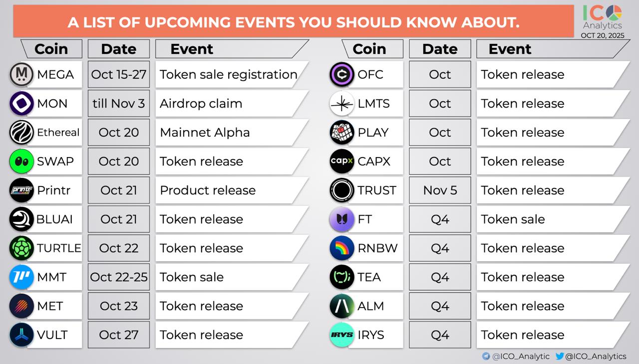This screenshot has height=364, width=639.
Task: Open the @ICO_Analytics Twitter handle
Action: coord(591,357)
